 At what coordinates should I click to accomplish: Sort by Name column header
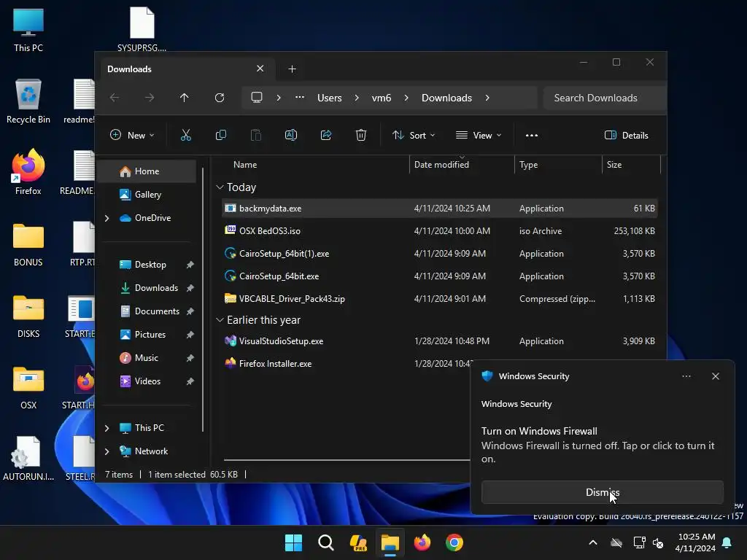point(245,165)
